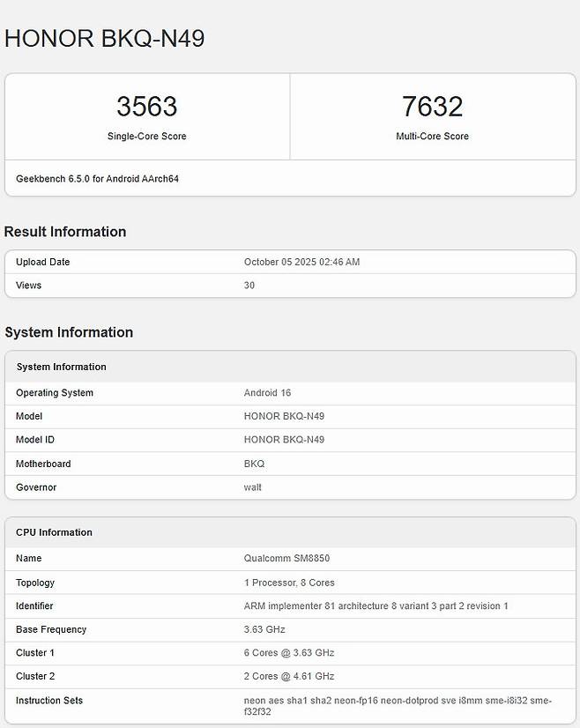The height and width of the screenshot is (728, 580).
Task: Click the Multi-Core Score label
Action: (x=432, y=137)
